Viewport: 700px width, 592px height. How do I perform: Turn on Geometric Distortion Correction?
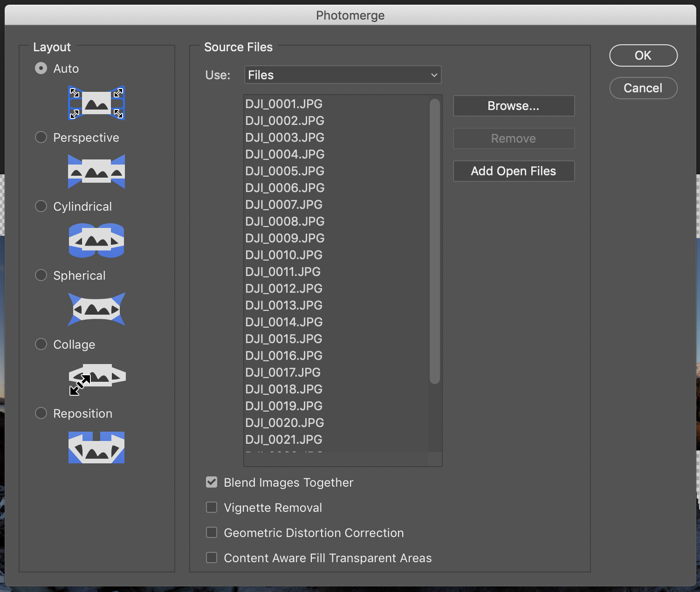[x=212, y=533]
